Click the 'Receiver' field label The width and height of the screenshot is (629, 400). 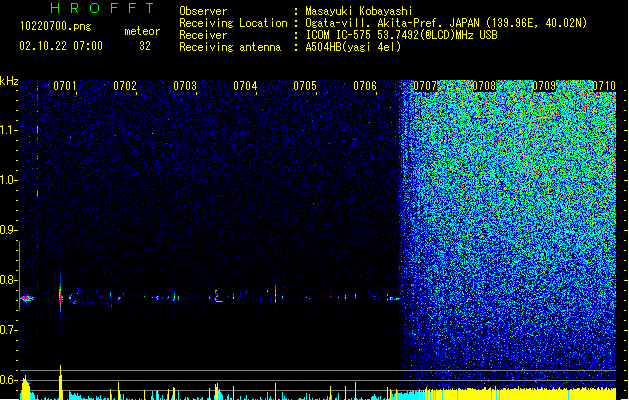(x=203, y=35)
